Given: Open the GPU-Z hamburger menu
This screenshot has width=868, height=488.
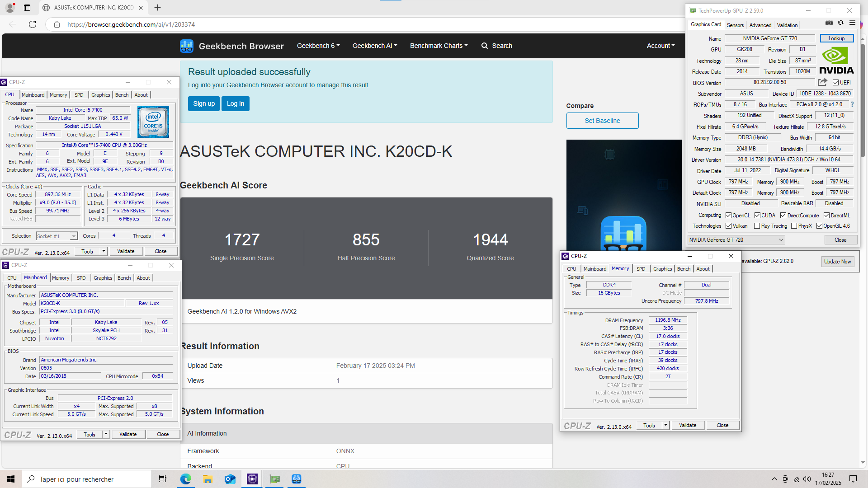Looking at the screenshot, I should (852, 23).
